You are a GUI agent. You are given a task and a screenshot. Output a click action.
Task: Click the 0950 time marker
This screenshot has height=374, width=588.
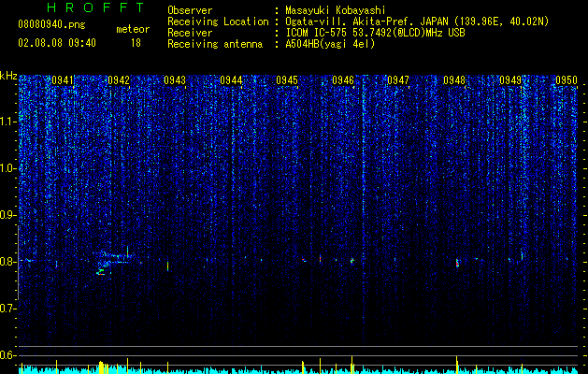pyautogui.click(x=566, y=80)
